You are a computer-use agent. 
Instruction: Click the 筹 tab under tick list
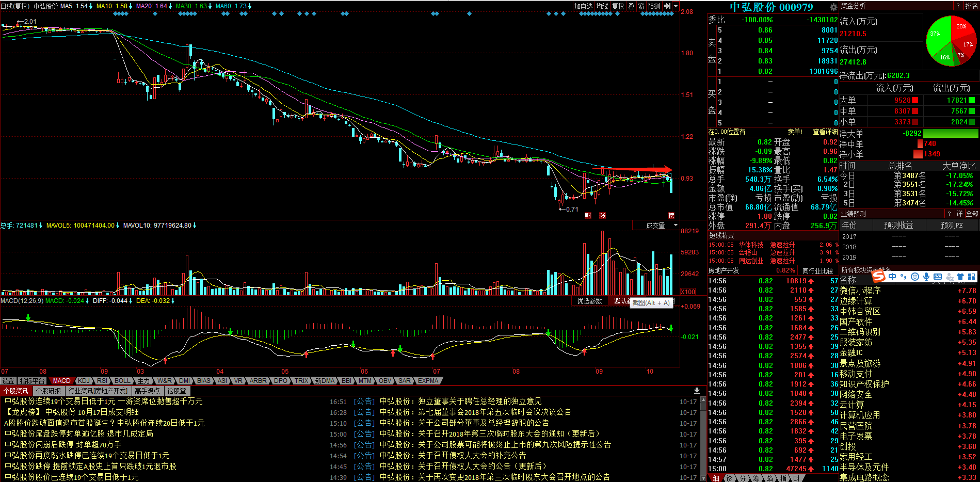[x=756, y=478]
